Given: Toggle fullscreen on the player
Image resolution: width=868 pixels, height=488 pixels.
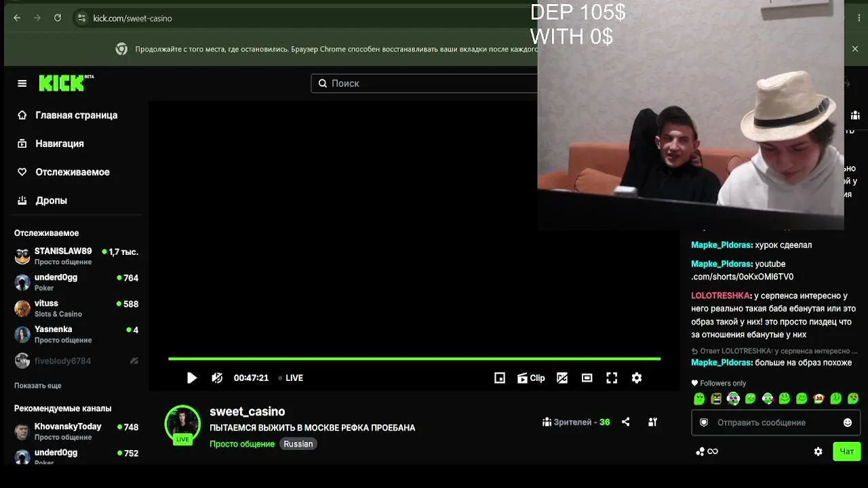Looking at the screenshot, I should 612,378.
